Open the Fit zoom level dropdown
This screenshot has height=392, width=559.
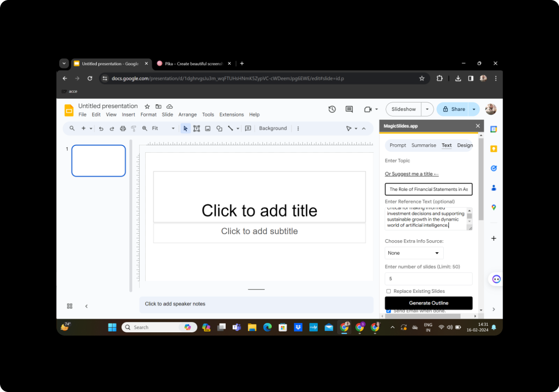(x=163, y=128)
